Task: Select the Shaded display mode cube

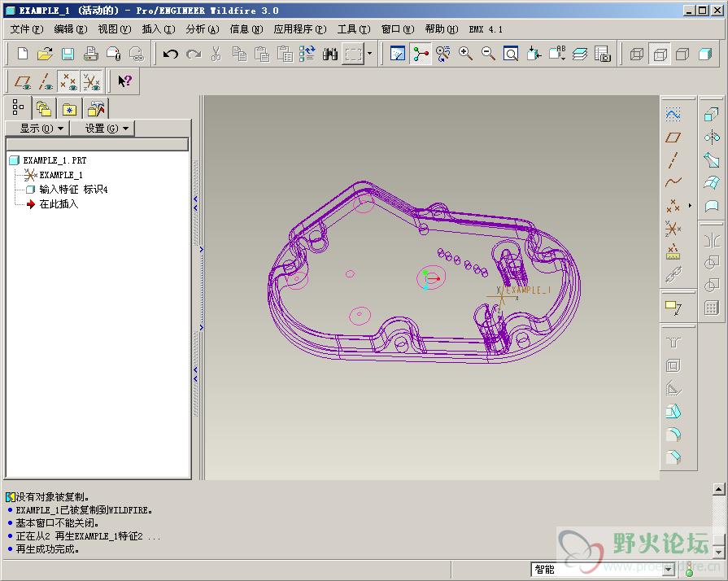Action: (x=704, y=55)
